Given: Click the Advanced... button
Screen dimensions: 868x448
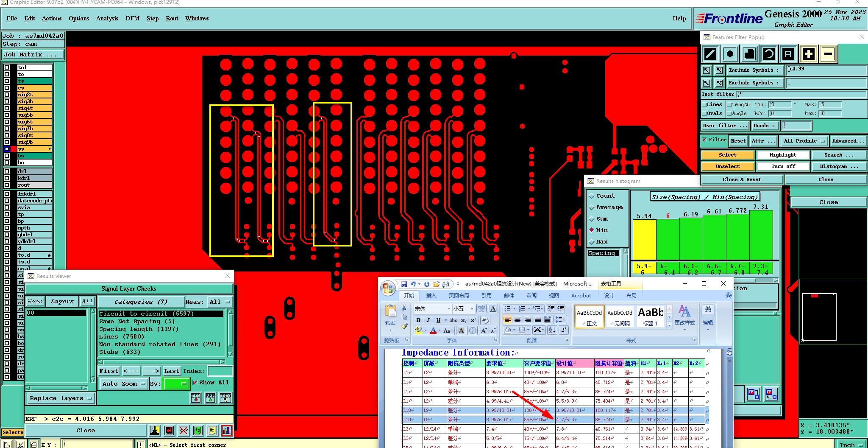Looking at the screenshot, I should tap(848, 141).
